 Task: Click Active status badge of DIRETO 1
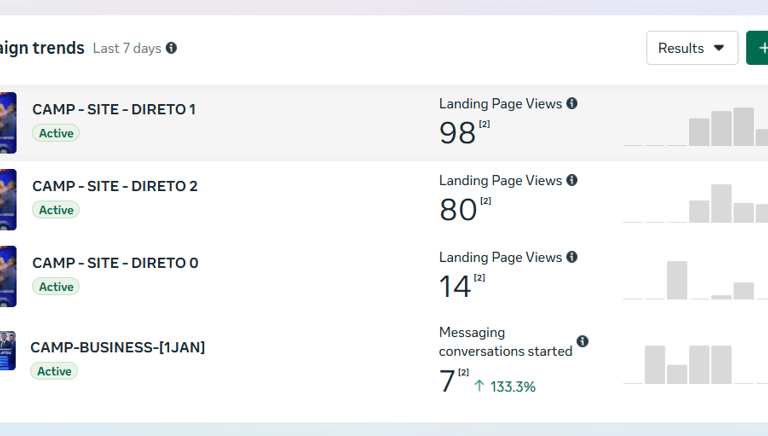pyautogui.click(x=56, y=133)
